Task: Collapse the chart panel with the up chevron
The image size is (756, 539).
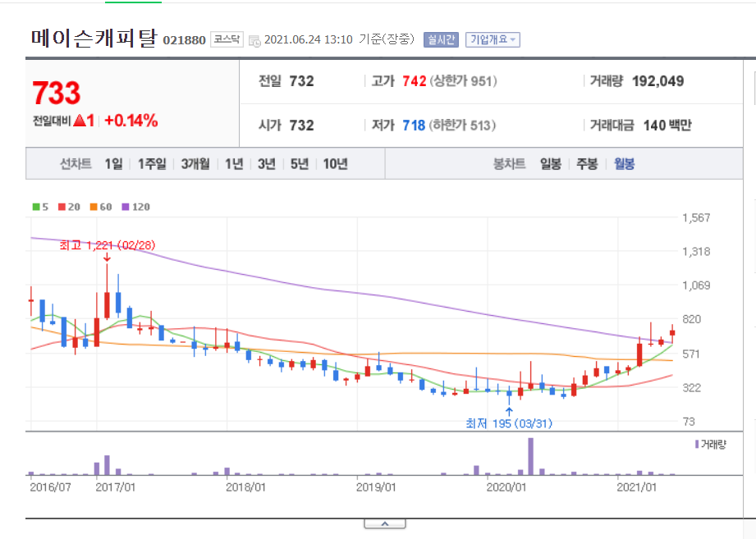Action: point(385,523)
